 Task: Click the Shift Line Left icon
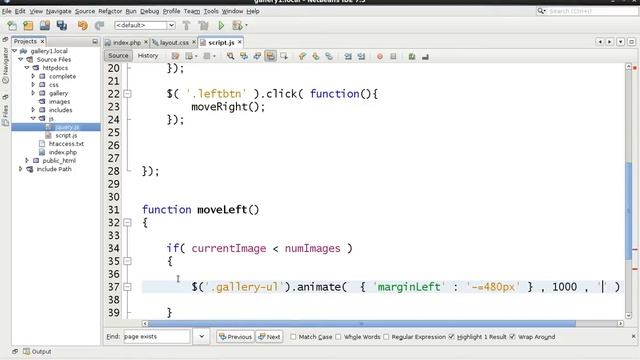pos(348,56)
